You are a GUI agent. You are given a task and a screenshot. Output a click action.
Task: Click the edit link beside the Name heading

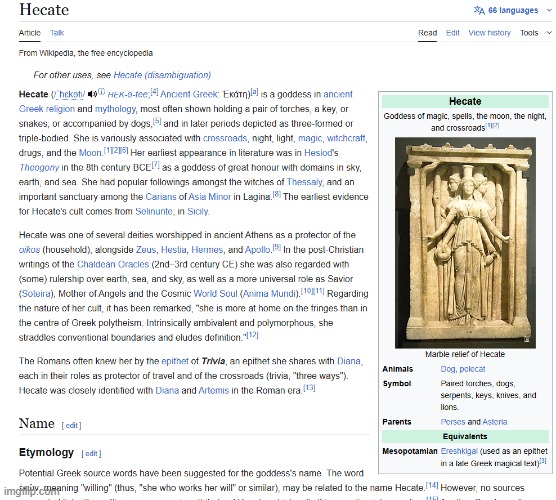pos(71,425)
